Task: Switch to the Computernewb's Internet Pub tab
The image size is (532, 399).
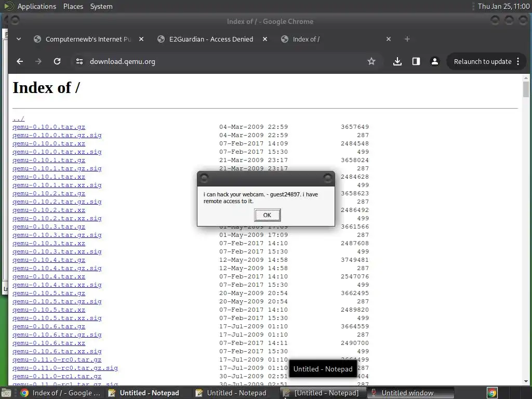Action: 88,39
